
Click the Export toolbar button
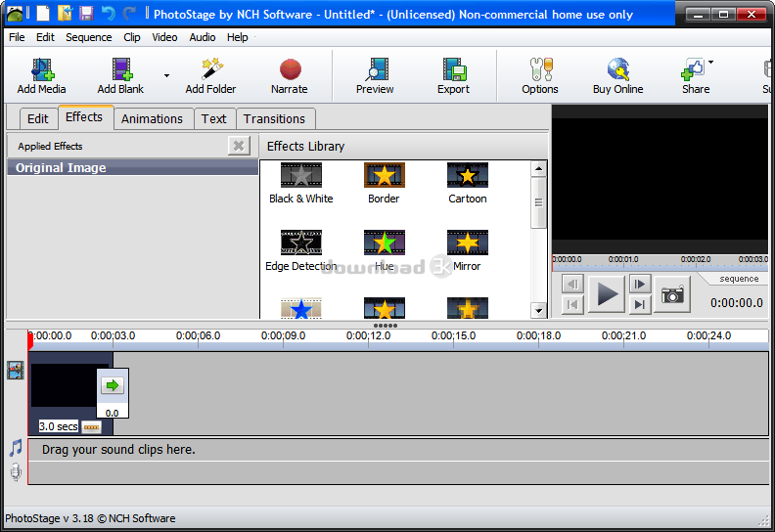pos(453,75)
